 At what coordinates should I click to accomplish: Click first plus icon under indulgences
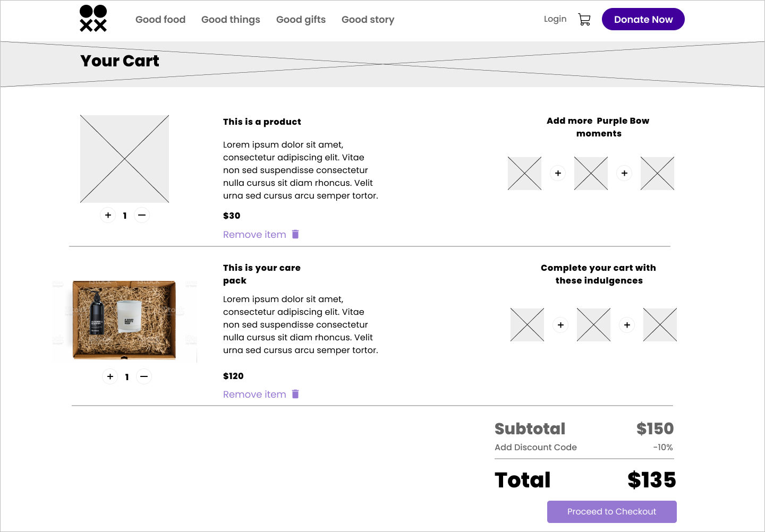[560, 325]
